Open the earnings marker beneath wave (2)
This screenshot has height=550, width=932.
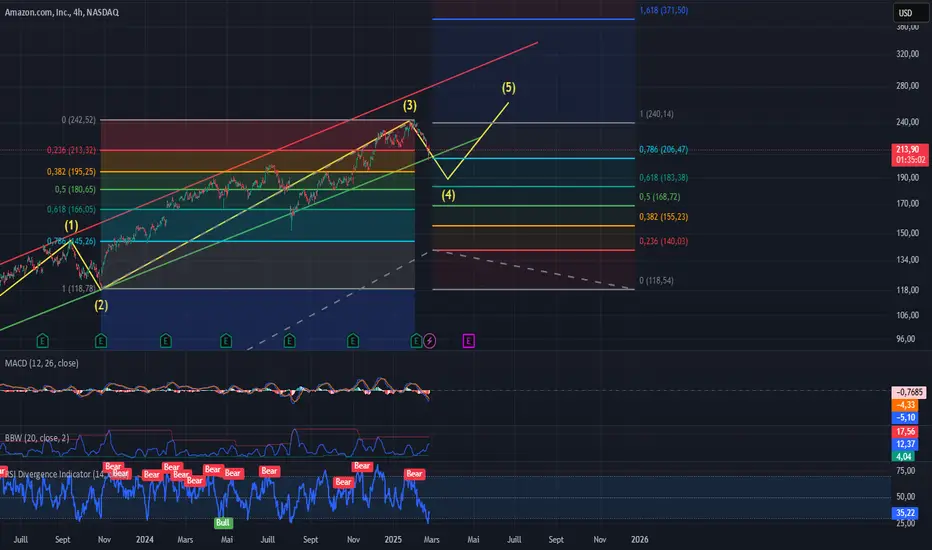[x=100, y=341]
